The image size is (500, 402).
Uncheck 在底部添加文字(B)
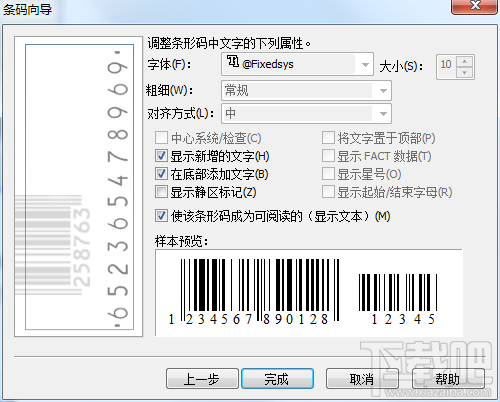click(x=161, y=173)
